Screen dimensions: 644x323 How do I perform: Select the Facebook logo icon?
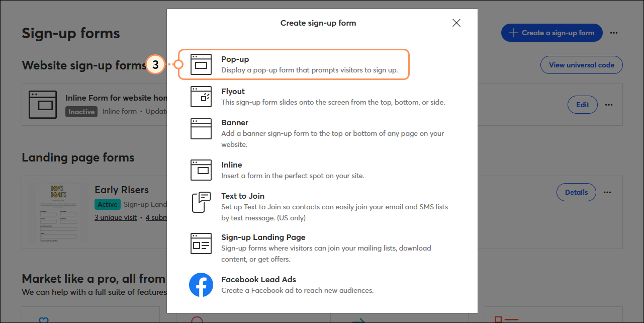coord(201,285)
